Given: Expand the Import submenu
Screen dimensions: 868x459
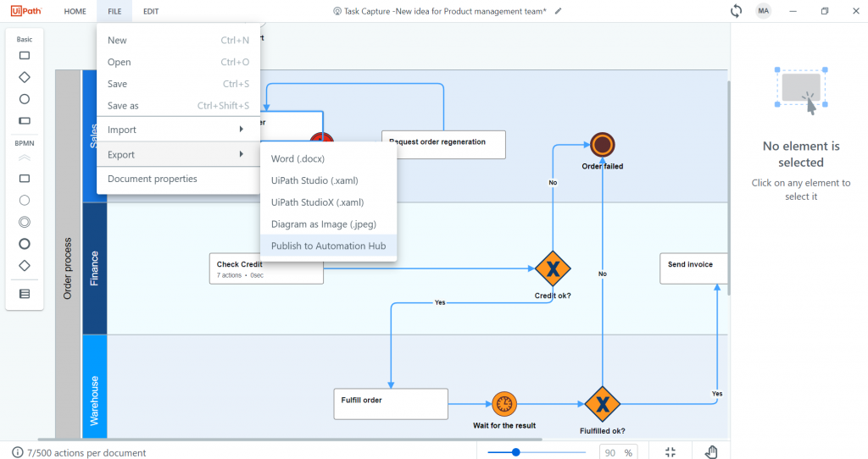Looking at the screenshot, I should [178, 130].
